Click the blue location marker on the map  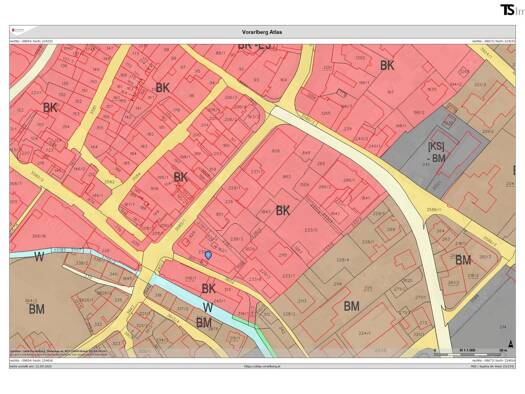(x=208, y=255)
